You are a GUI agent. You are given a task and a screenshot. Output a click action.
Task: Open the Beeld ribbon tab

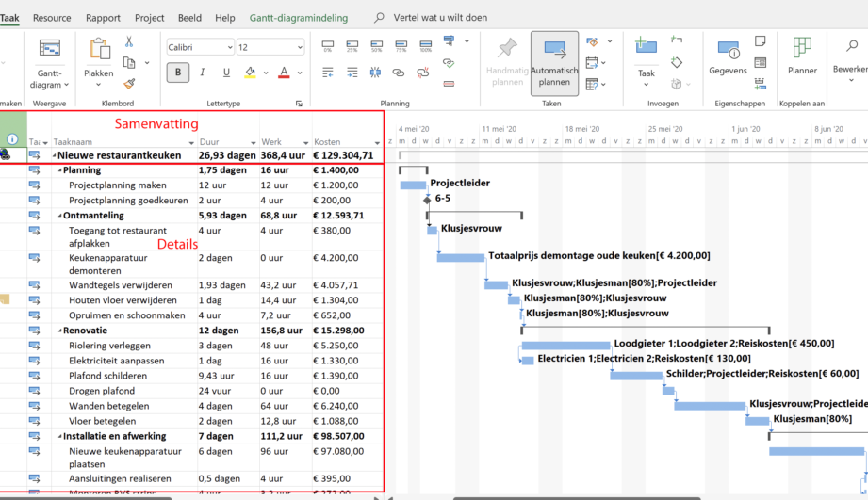pyautogui.click(x=189, y=18)
